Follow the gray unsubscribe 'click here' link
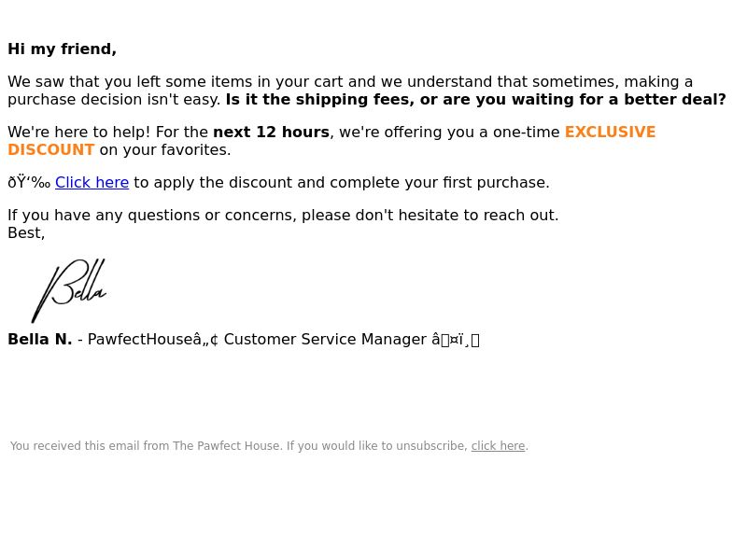The width and height of the screenshot is (747, 560). point(498,446)
